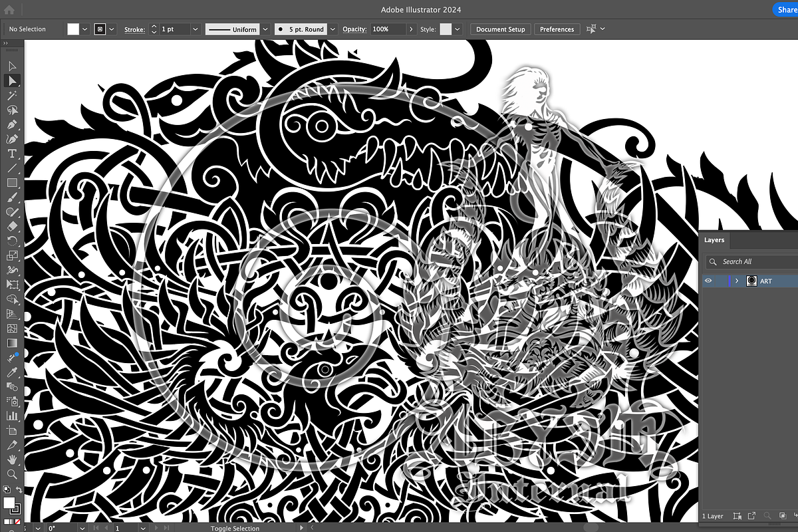Select the Shape Builder tool
Image resolution: width=798 pixels, height=532 pixels.
click(12, 299)
